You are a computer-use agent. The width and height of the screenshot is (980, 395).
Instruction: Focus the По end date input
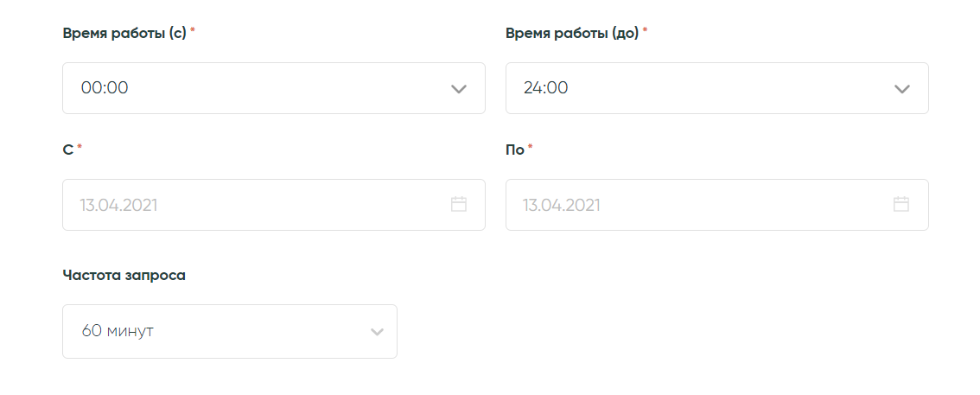point(702,205)
